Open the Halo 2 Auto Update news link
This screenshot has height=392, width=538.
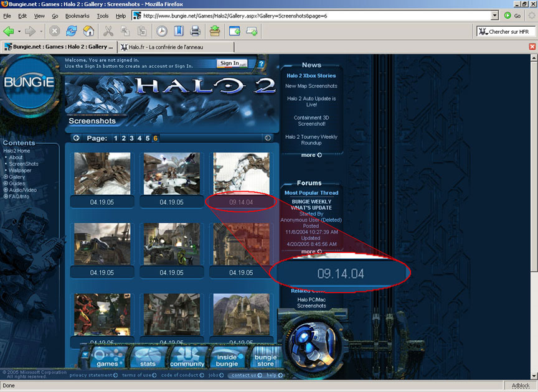[x=311, y=101]
